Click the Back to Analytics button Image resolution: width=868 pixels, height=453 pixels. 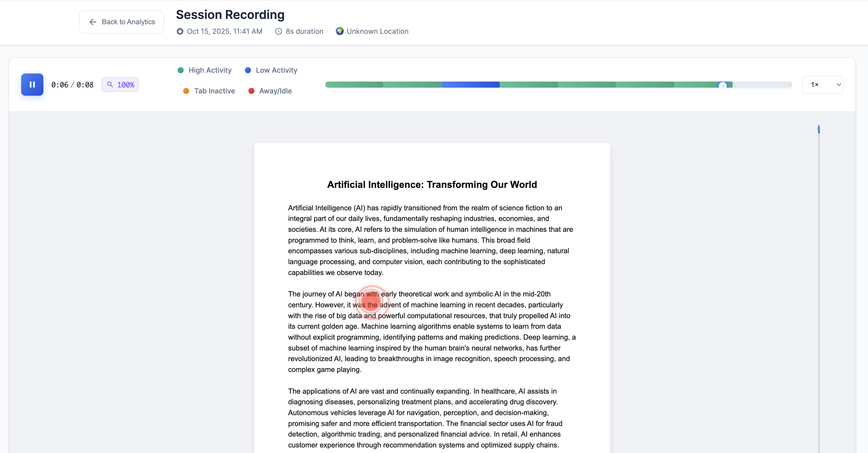pyautogui.click(x=121, y=22)
